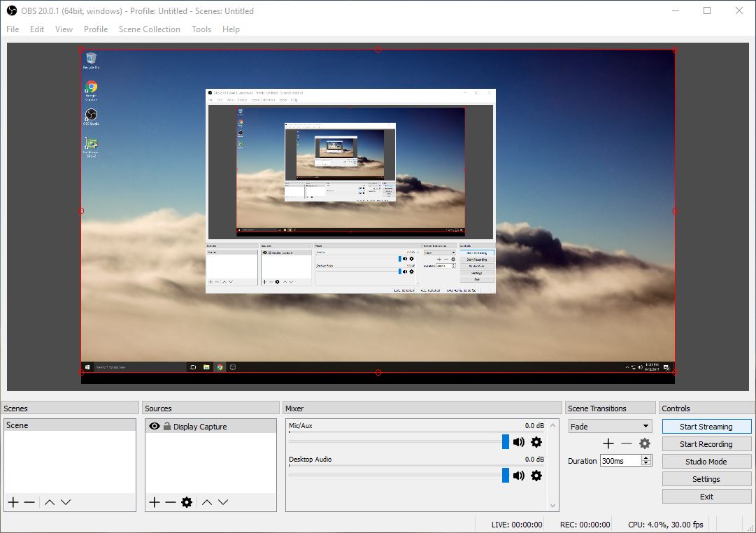This screenshot has width=756, height=533.
Task: Open source properties gear in Sources panel
Action: (x=187, y=502)
